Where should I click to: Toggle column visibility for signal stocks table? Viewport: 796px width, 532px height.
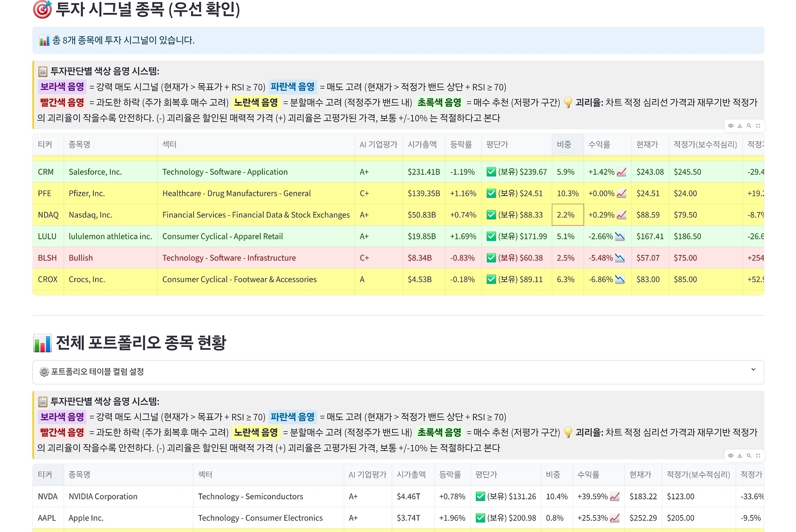coord(730,126)
